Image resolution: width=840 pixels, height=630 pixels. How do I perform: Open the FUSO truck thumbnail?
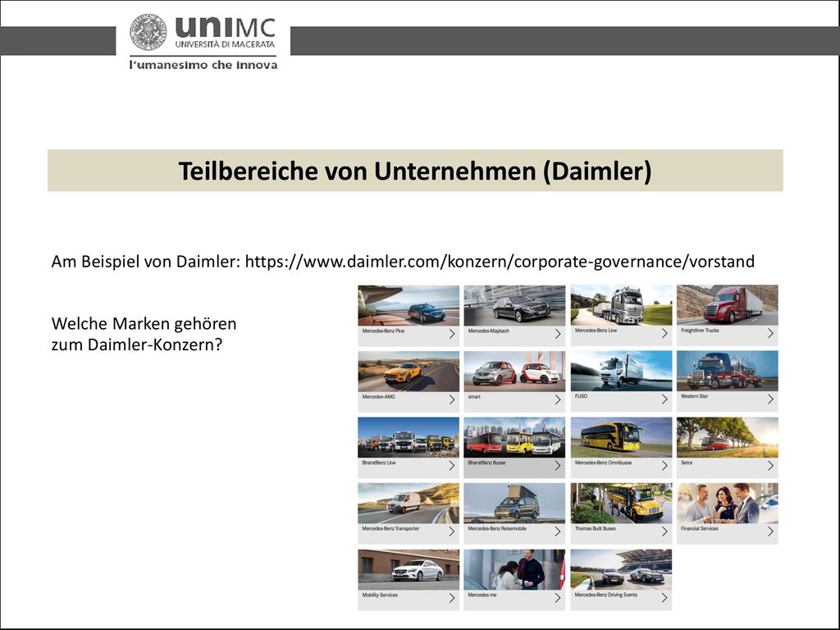click(622, 372)
